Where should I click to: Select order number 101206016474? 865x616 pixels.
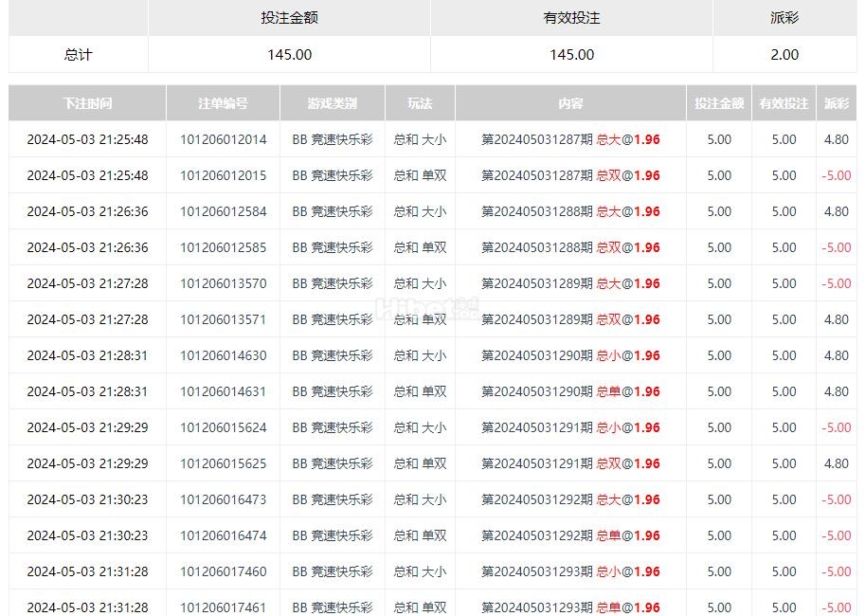point(223,535)
